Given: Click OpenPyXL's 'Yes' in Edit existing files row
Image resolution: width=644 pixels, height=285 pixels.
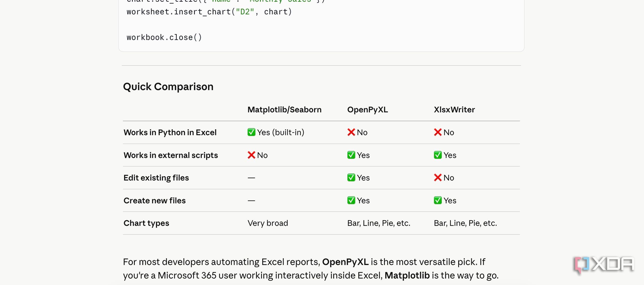Looking at the screenshot, I should coord(358,178).
